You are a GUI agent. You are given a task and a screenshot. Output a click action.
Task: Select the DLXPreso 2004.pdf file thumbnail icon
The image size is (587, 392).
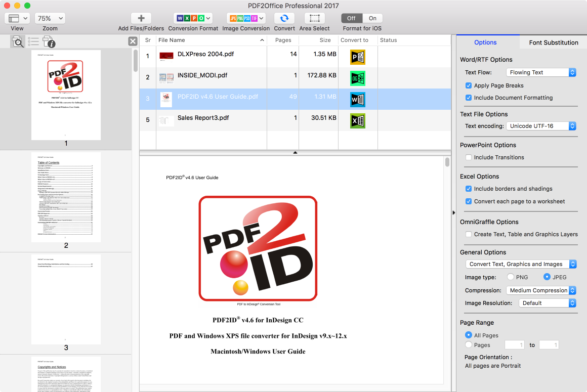[x=166, y=56]
